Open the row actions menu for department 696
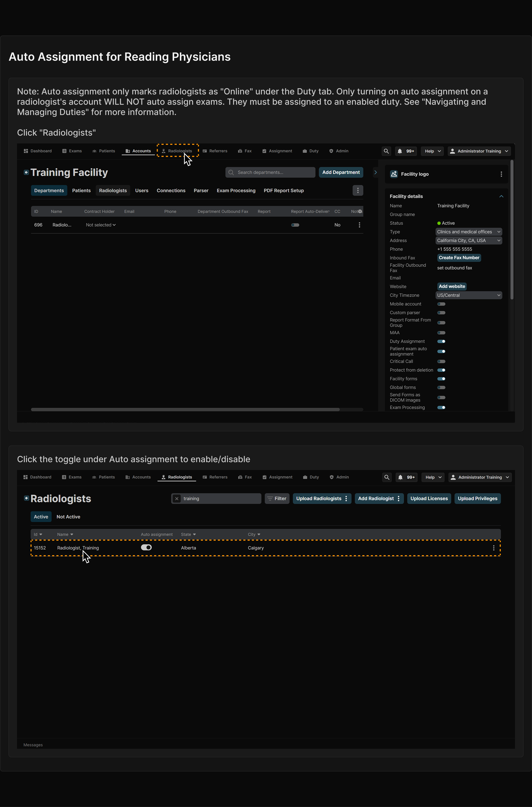The height and width of the screenshot is (807, 532). [360, 225]
